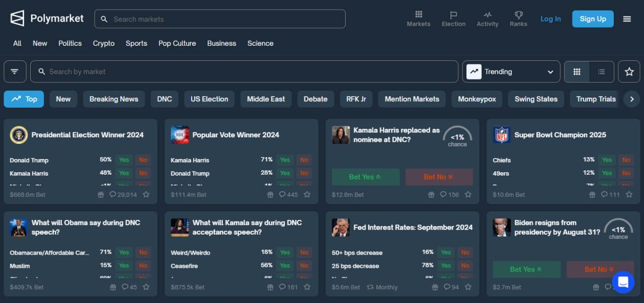Select the Mention Markets chip
Screen dimensions: 644x303
click(412, 99)
